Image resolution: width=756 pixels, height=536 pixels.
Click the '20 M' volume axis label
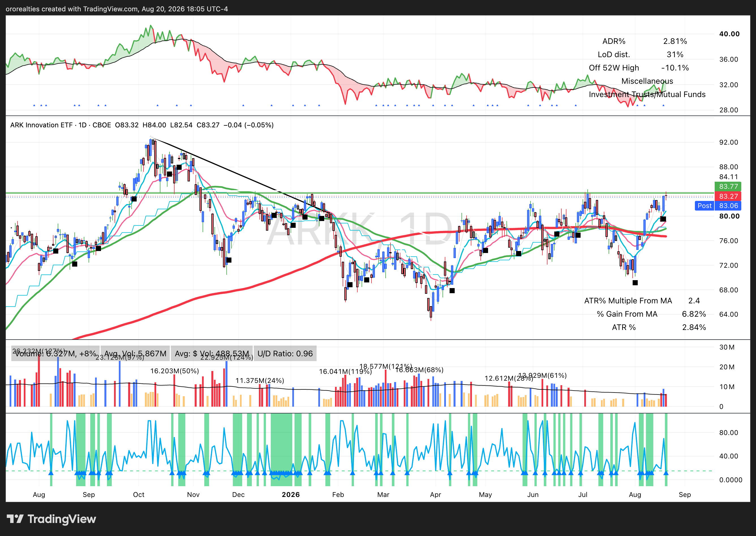tap(727, 367)
